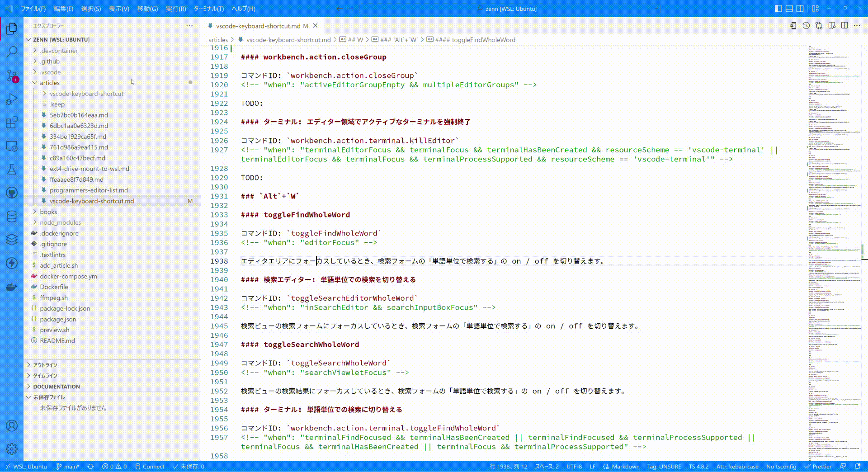Click the main* branch in status bar
Screen dimensions: 868x472
[68, 467]
